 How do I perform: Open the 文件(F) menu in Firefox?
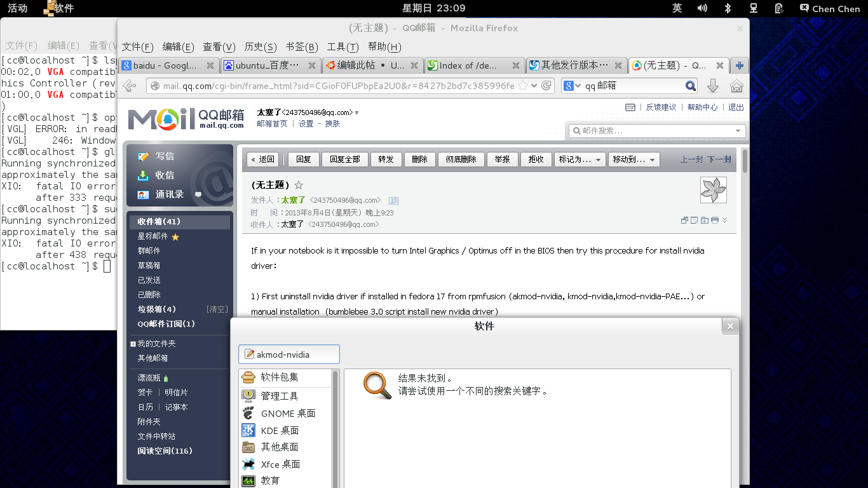click(138, 47)
